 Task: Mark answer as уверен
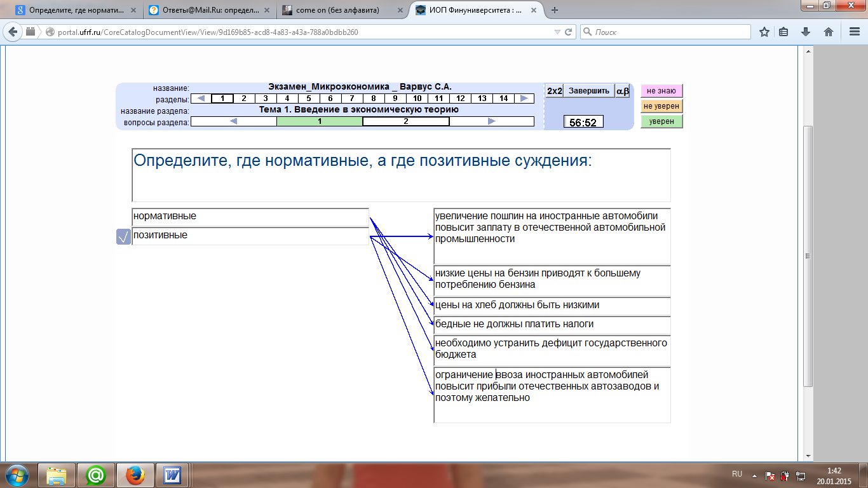[661, 121]
